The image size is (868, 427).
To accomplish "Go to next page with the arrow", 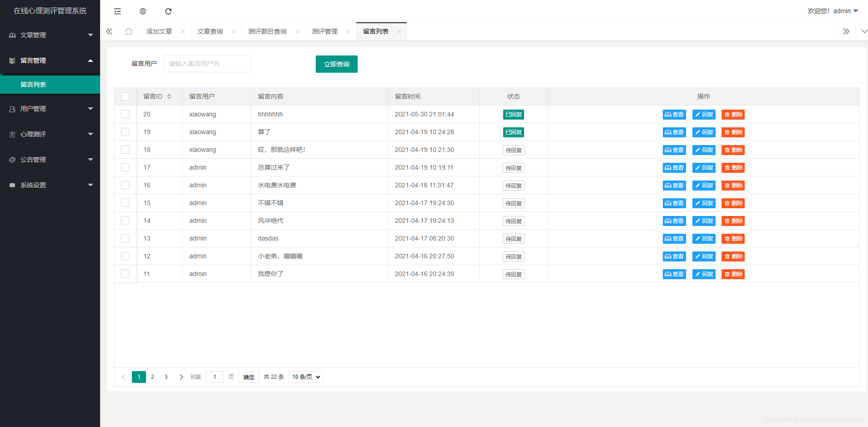I will (x=181, y=377).
